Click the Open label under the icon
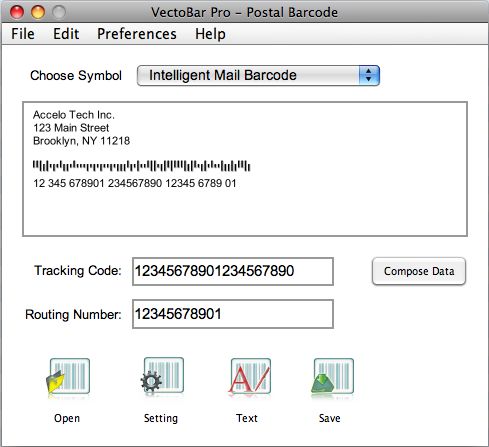489x447 pixels. [x=67, y=418]
